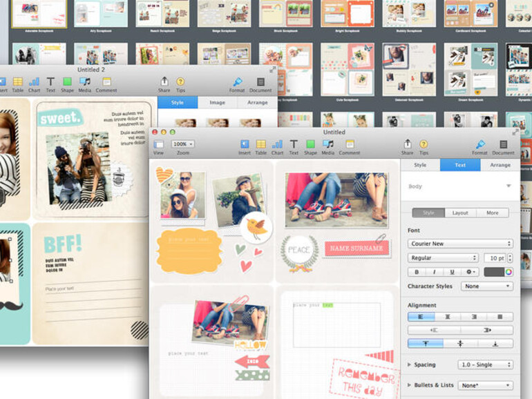
Task: Align text to top vertically
Action: [x=426, y=343]
